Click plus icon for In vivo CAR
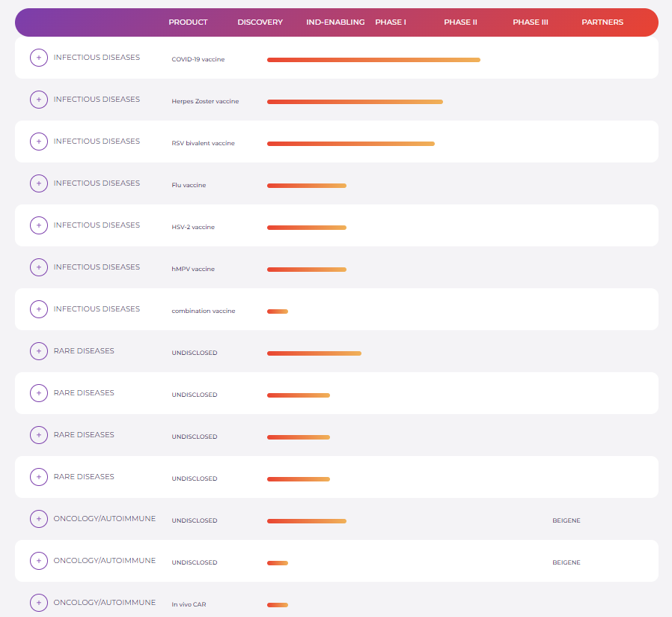Image resolution: width=672 pixels, height=617 pixels. [39, 603]
